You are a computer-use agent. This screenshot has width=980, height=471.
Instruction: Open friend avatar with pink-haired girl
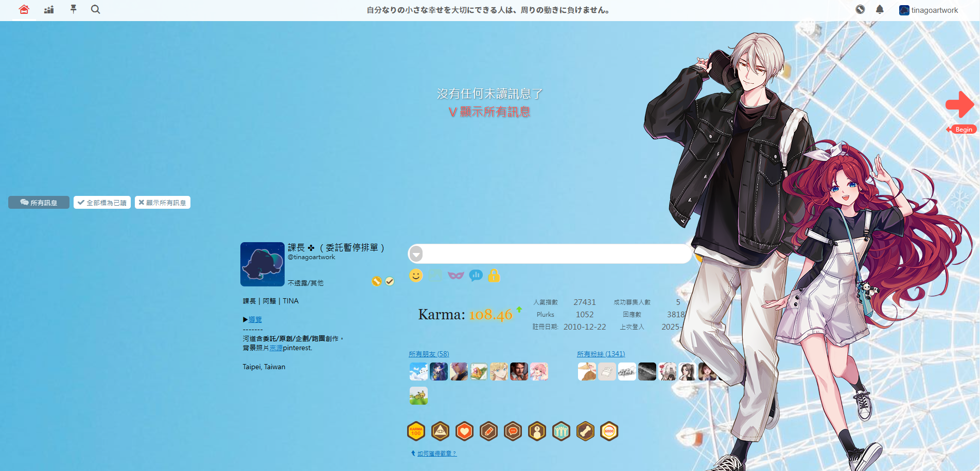(x=539, y=371)
